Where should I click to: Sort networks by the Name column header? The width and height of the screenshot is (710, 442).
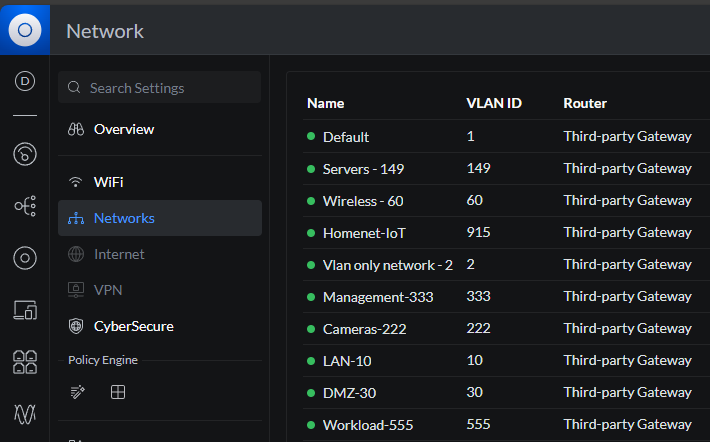(325, 103)
